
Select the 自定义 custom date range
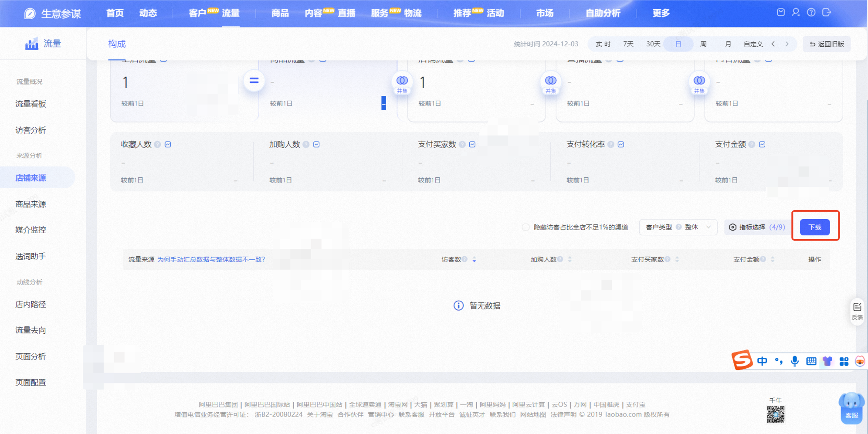[753, 44]
